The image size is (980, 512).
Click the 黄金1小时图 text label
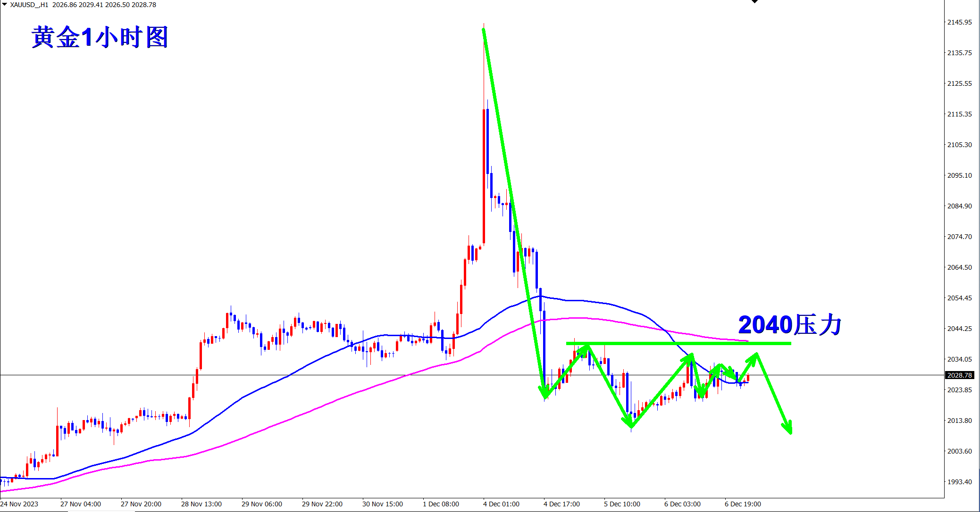click(x=100, y=37)
